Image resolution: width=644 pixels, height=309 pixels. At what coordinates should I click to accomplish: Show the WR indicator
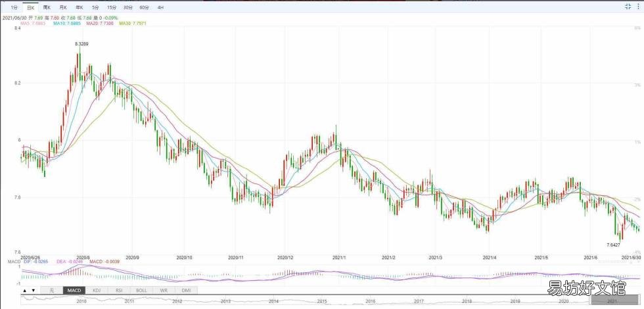point(164,291)
